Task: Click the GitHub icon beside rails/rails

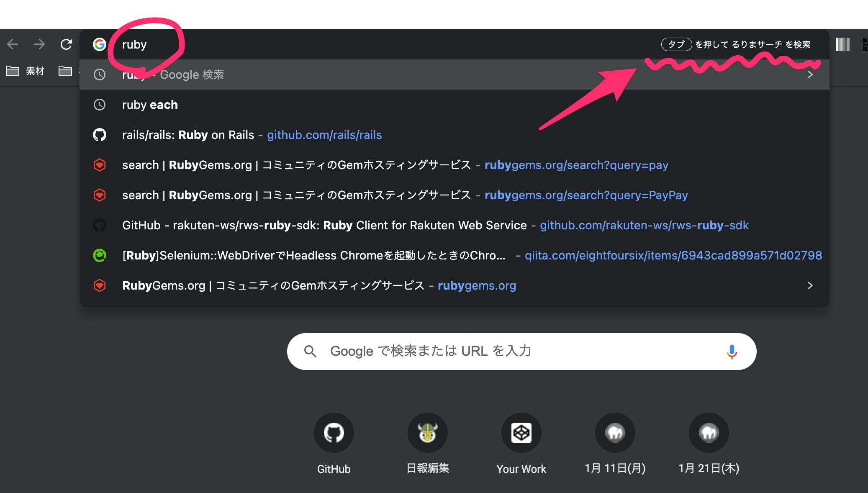Action: [x=100, y=135]
